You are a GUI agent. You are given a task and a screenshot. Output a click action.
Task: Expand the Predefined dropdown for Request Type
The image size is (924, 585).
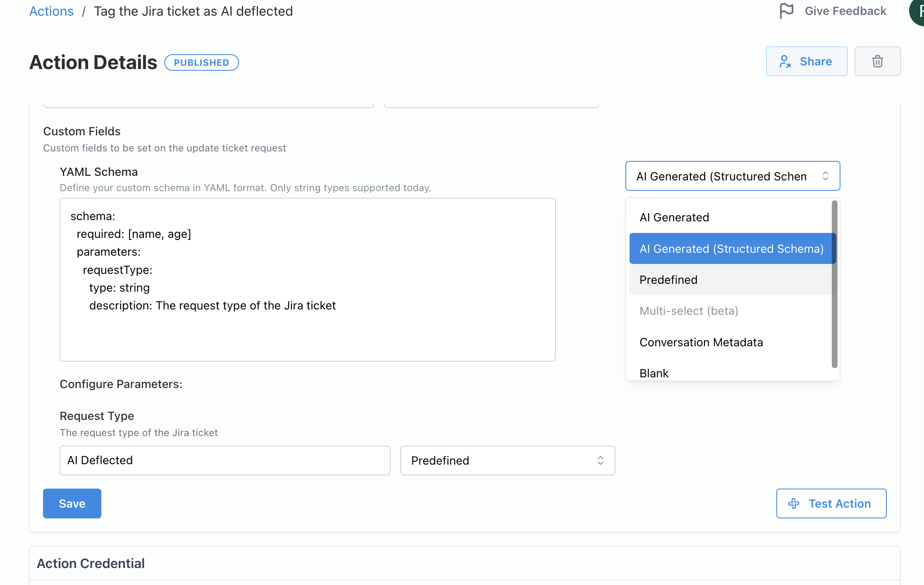(x=507, y=460)
